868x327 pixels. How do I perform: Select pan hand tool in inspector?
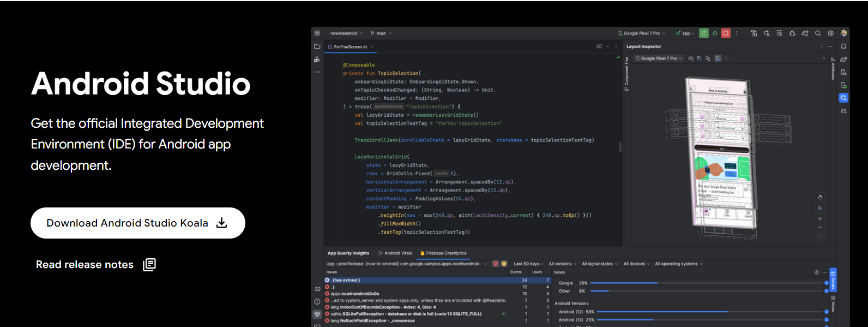point(820,197)
